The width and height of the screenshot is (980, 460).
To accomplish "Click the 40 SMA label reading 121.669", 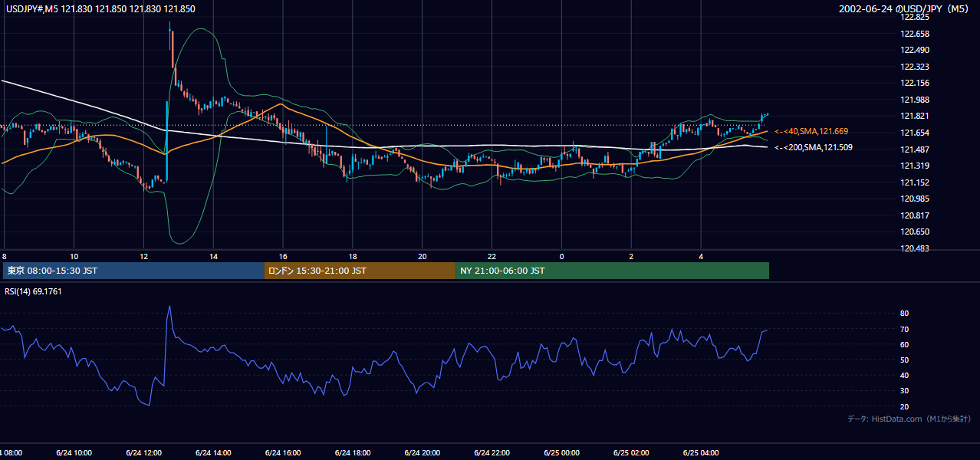I will (x=811, y=132).
